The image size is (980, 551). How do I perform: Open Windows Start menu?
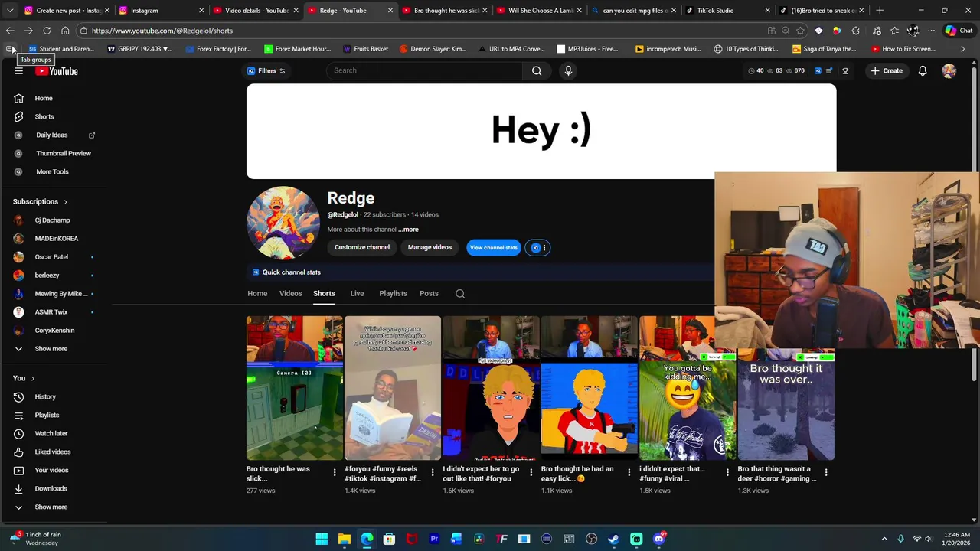pyautogui.click(x=322, y=539)
